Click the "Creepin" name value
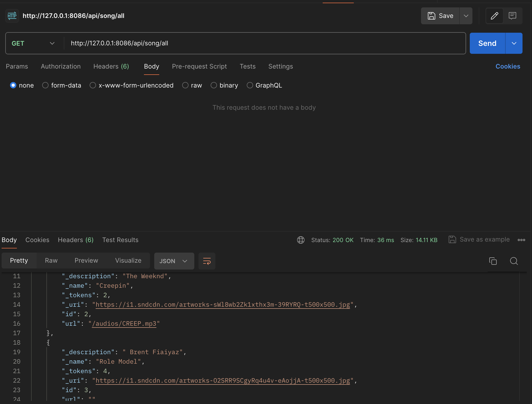This screenshot has width=532, height=404. (113, 286)
